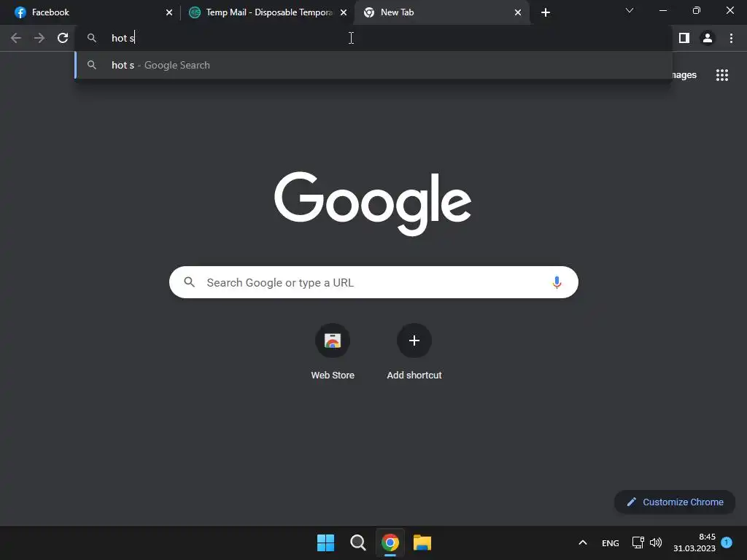Go back to previous page
The width and height of the screenshot is (747, 560).
[x=16, y=38]
